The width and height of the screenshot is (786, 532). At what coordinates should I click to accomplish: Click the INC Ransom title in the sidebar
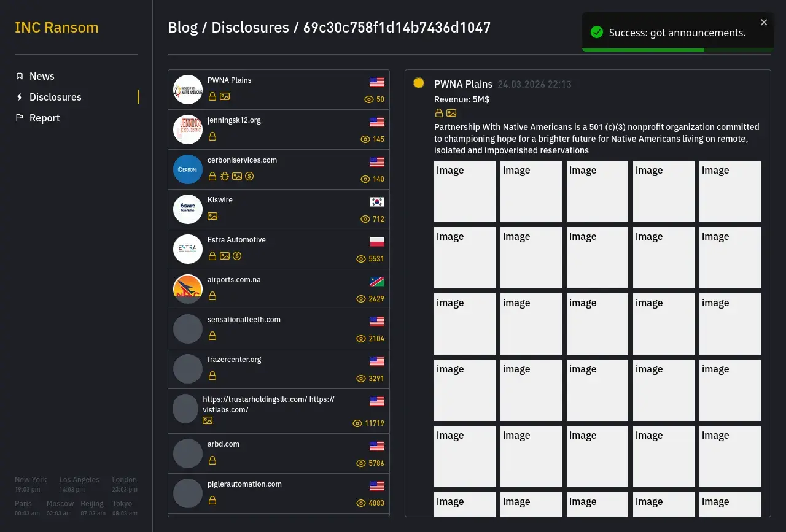(x=56, y=28)
